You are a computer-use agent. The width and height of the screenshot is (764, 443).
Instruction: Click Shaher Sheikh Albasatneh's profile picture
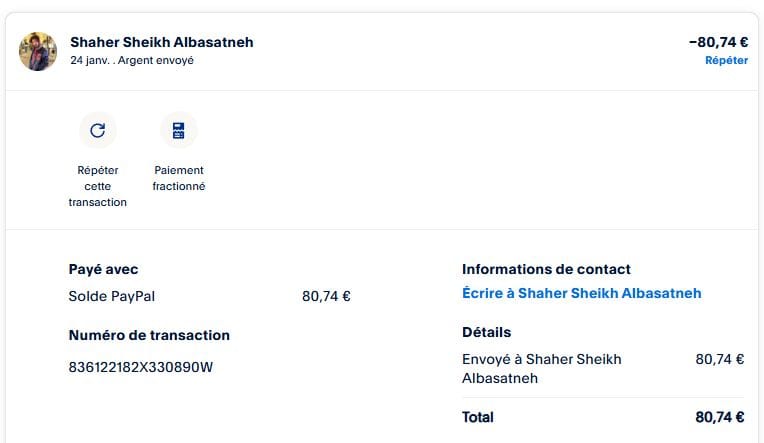(38, 51)
